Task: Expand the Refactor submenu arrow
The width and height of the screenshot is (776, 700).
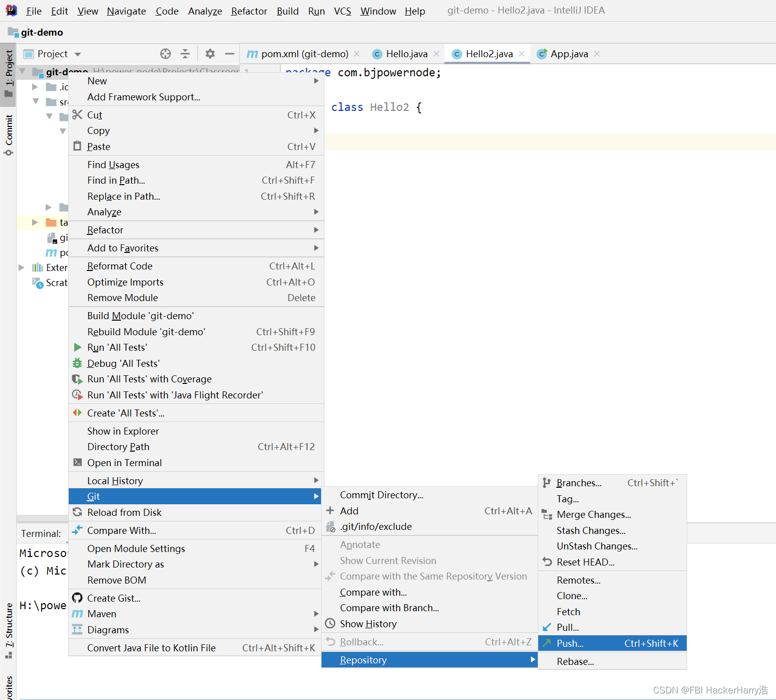Action: [316, 230]
